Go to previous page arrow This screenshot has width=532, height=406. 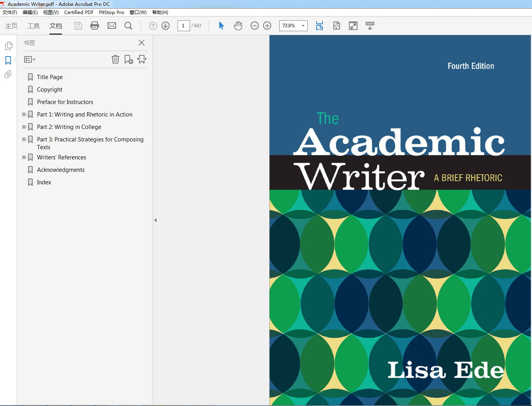tap(153, 26)
